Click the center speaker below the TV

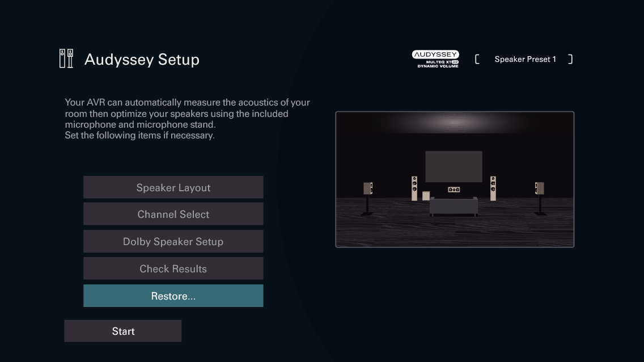(454, 190)
